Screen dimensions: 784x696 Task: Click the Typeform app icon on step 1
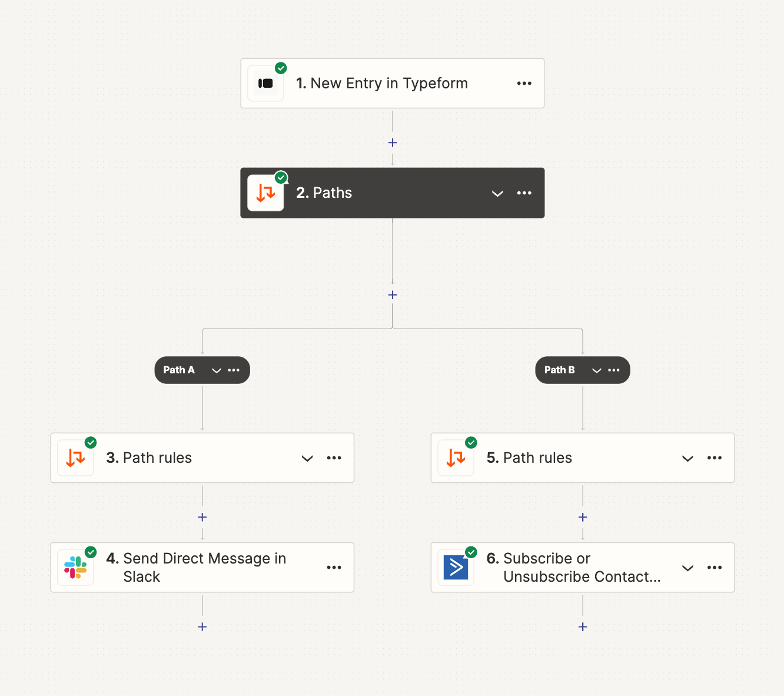(265, 83)
